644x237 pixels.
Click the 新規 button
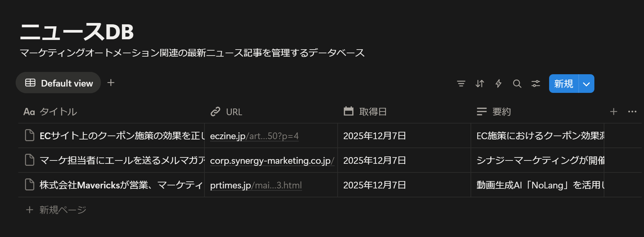tap(563, 84)
